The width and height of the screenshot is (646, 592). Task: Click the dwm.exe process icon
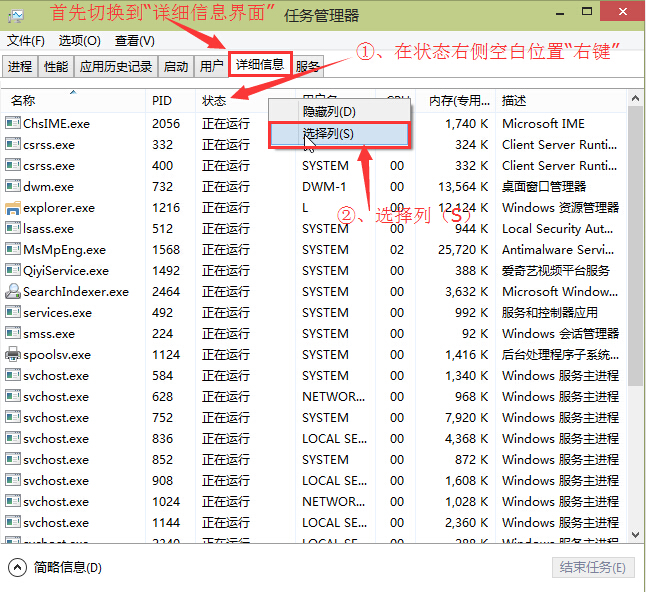[x=13, y=187]
